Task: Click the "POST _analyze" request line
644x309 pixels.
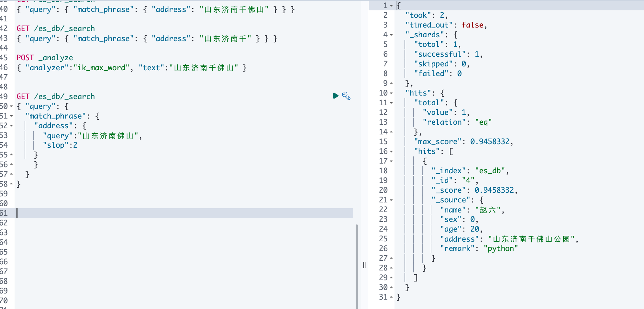Action: tap(45, 58)
